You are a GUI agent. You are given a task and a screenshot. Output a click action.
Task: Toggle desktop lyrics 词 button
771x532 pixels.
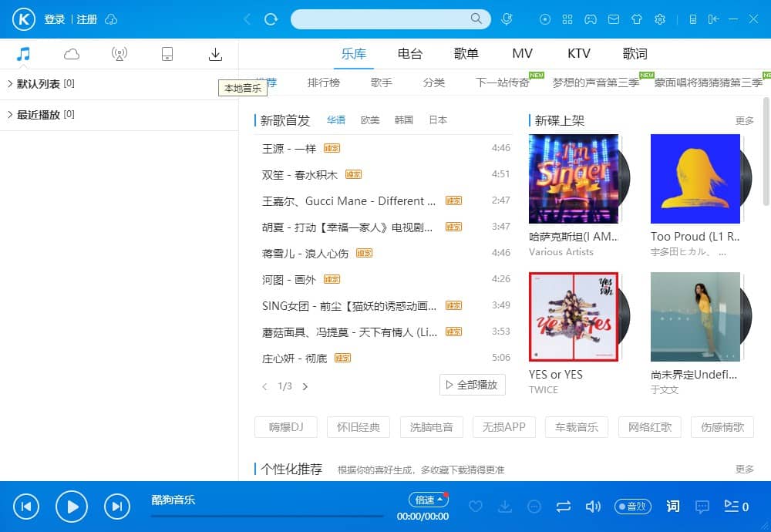[673, 507]
